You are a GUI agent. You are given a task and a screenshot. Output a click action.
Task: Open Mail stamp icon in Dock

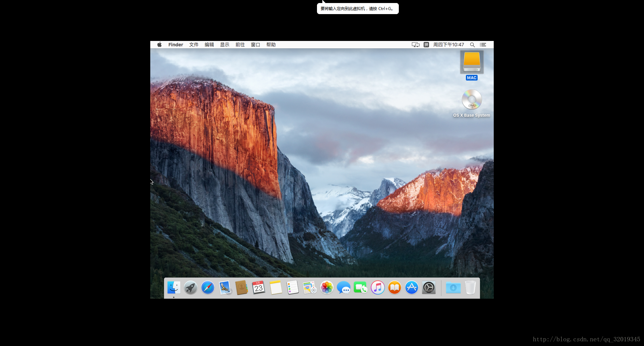[x=225, y=288]
